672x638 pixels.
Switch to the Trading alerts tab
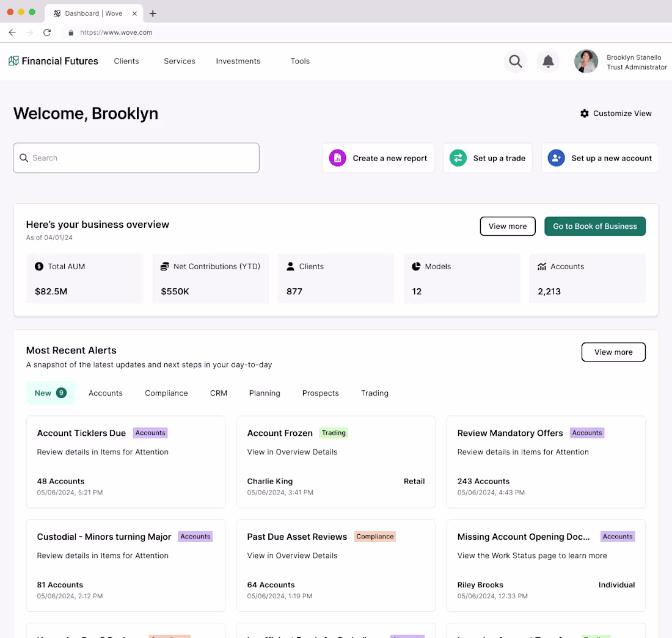pyautogui.click(x=374, y=393)
